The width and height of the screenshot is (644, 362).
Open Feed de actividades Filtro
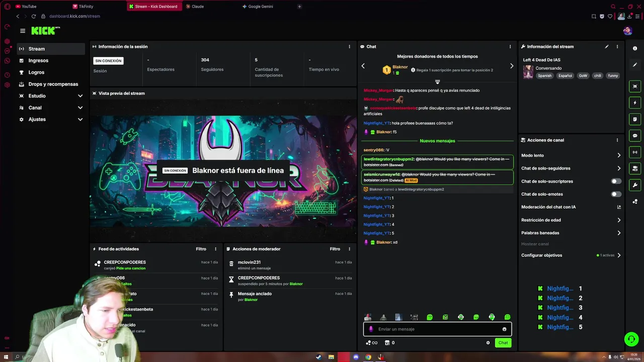[x=201, y=249]
